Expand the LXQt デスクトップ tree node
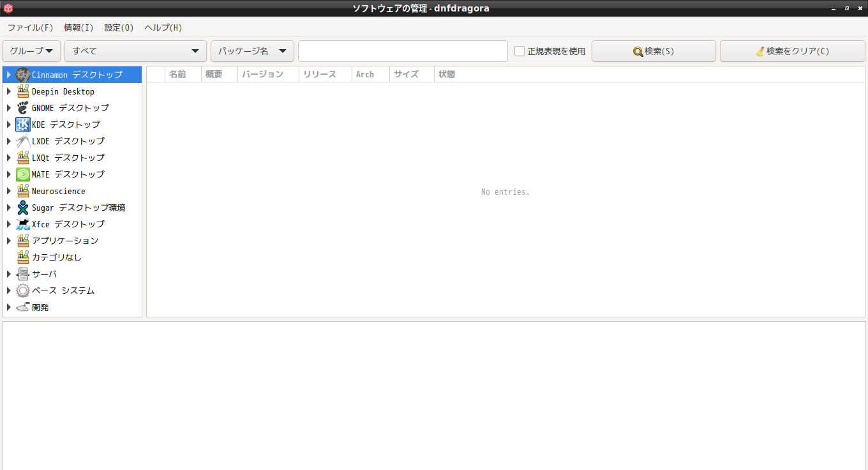Image resolution: width=868 pixels, height=470 pixels. coord(9,158)
